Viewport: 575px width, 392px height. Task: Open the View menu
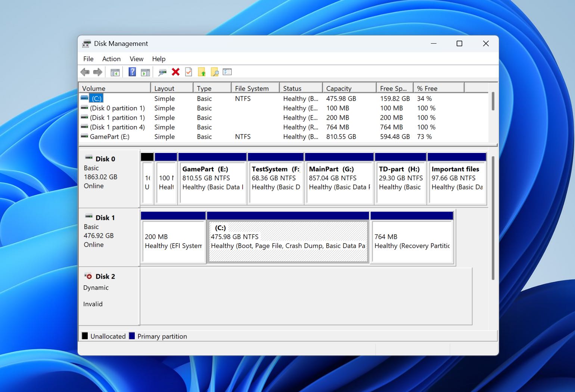click(136, 59)
